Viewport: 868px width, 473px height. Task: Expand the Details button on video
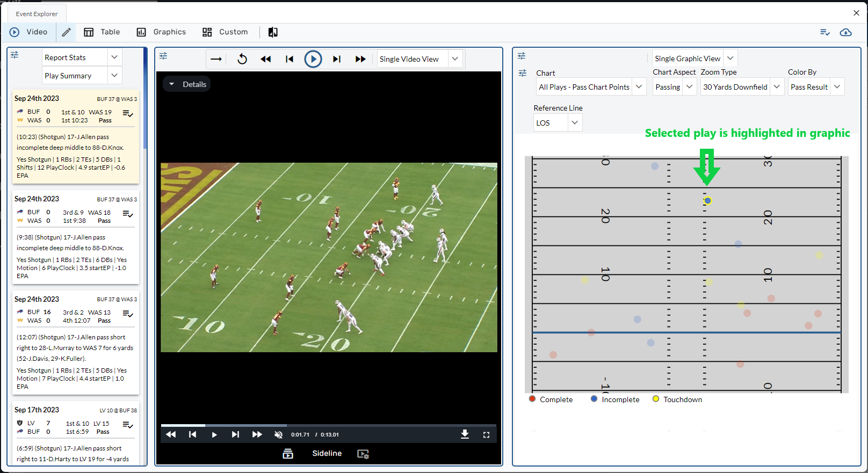[x=187, y=84]
